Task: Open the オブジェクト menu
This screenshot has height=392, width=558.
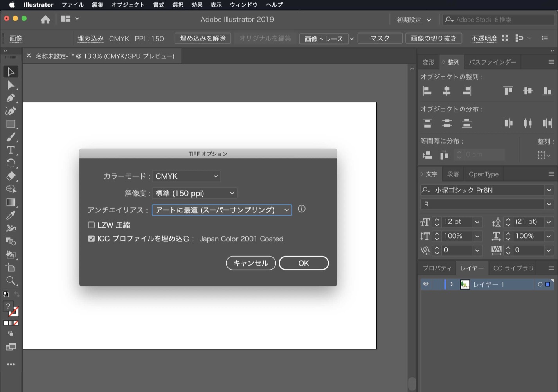Action: coord(128,5)
